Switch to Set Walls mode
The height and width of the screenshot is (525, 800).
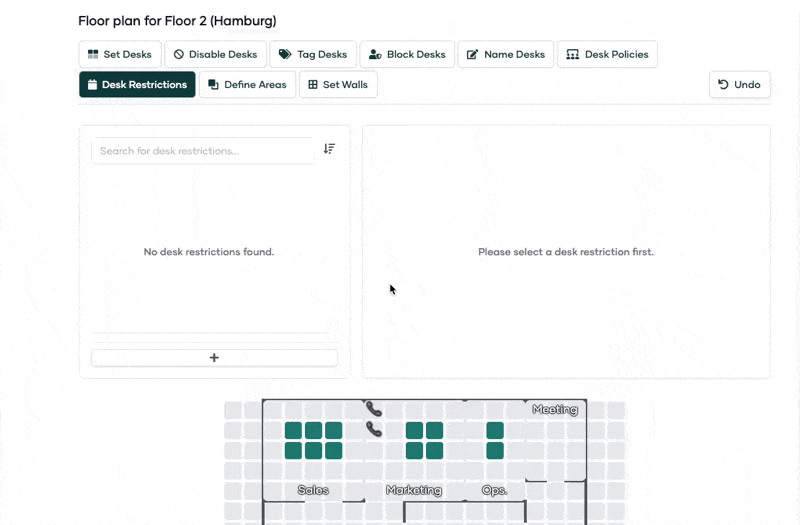338,85
